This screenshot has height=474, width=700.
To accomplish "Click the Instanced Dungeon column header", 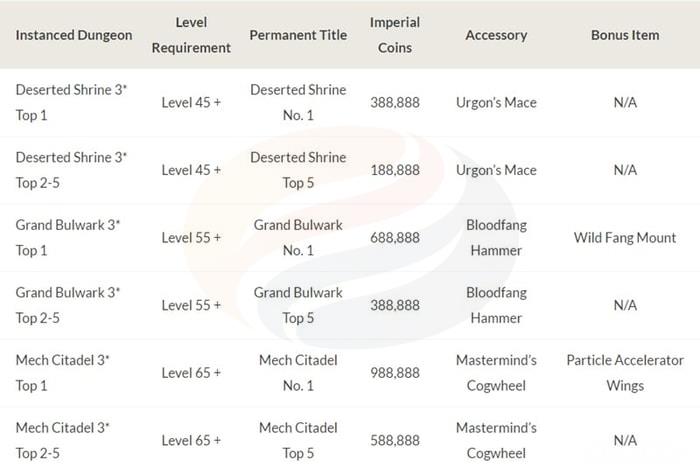I will [x=74, y=35].
